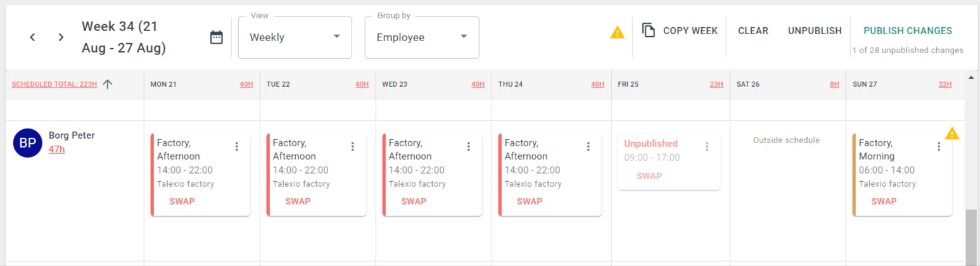
Task: Open the calendar date picker icon
Action: [217, 37]
